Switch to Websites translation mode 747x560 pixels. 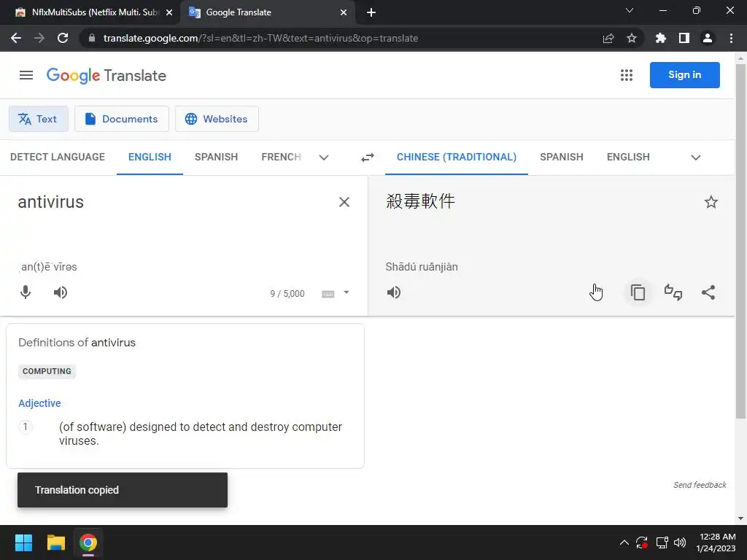point(217,119)
